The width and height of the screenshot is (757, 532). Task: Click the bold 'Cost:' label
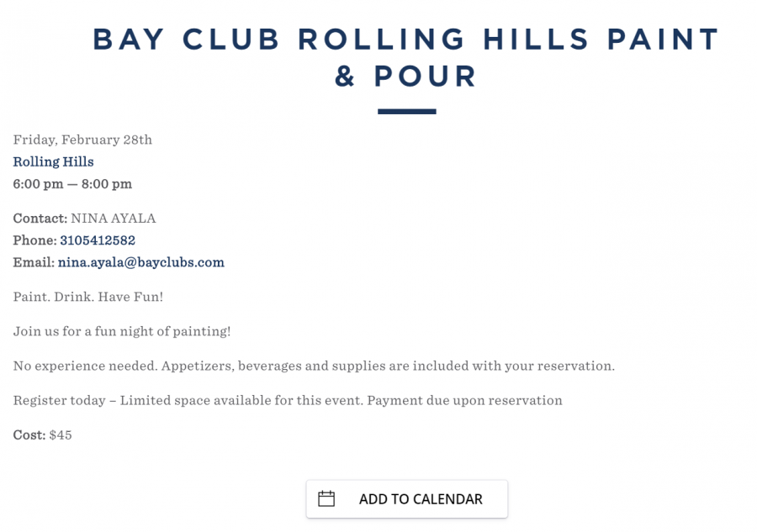point(29,435)
